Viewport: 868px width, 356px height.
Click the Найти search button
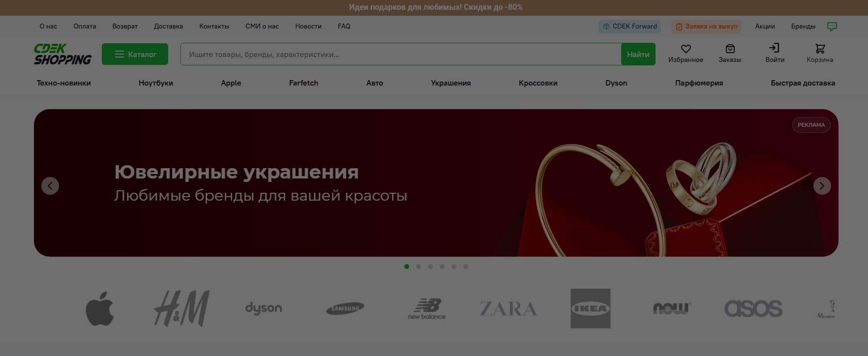pos(638,54)
